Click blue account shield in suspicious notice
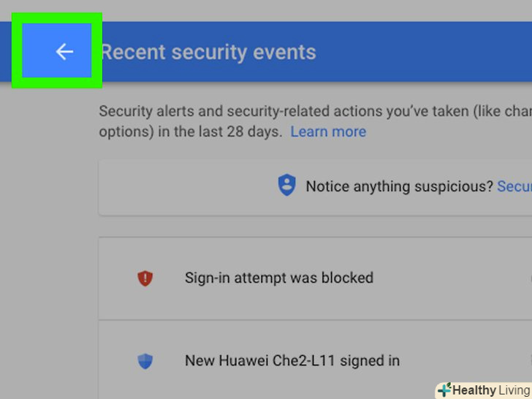 click(x=286, y=186)
